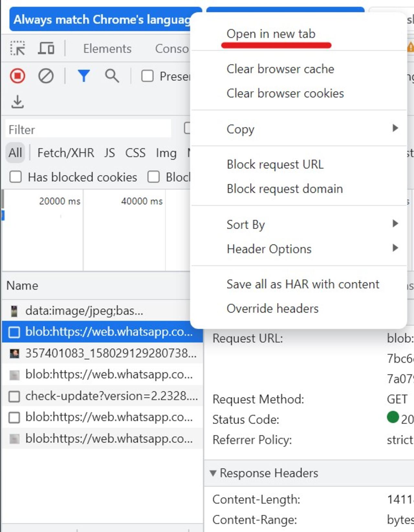This screenshot has width=414, height=532.
Task: Choose Open in new tab
Action: (x=271, y=34)
